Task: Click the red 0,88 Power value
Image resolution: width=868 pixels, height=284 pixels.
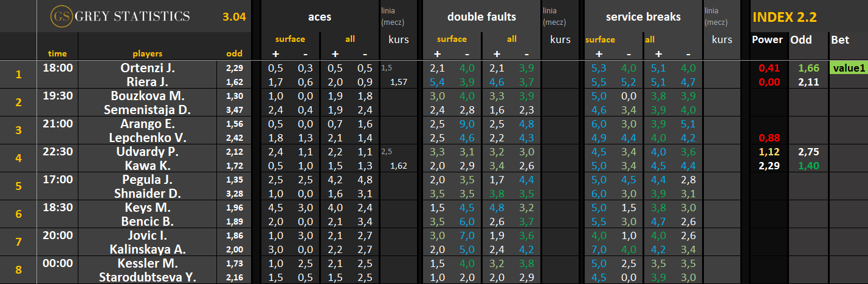Action: point(766,138)
